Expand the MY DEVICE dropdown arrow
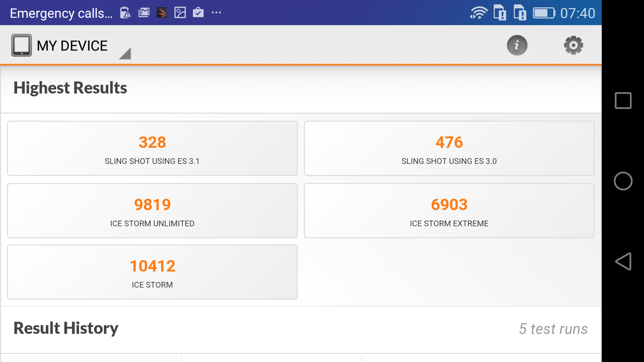Screen dimensions: 644x362 (x=125, y=54)
